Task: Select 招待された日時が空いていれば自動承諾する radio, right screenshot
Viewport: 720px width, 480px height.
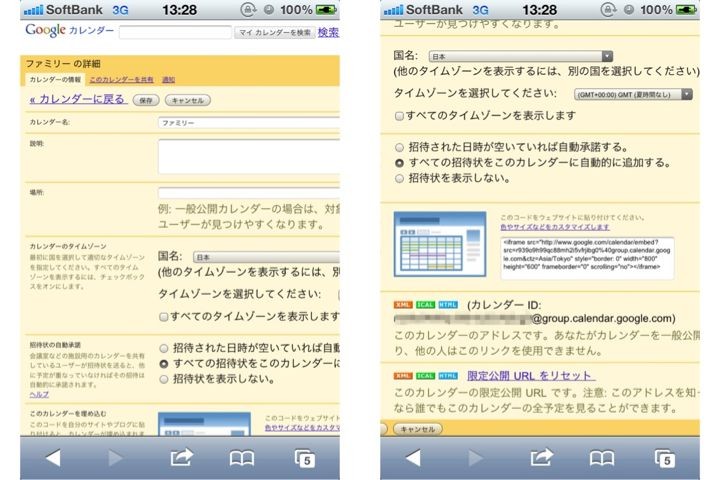Action: click(399, 147)
